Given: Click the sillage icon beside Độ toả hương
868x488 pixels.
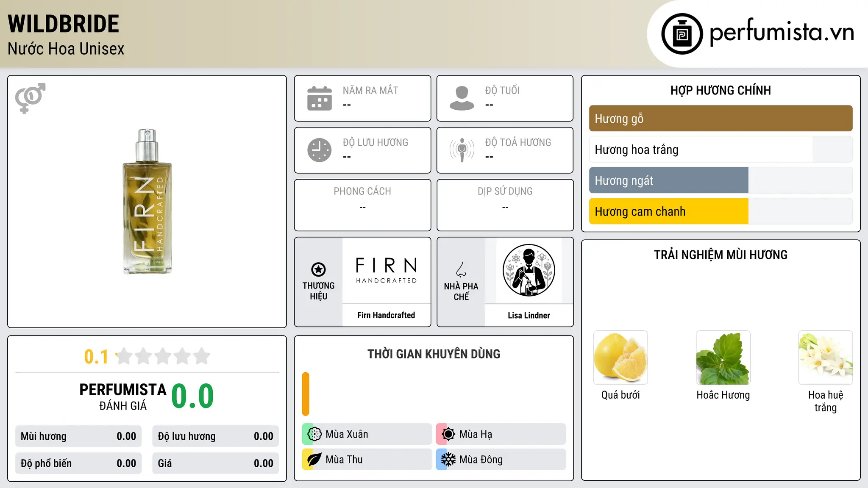Looking at the screenshot, I should [462, 150].
